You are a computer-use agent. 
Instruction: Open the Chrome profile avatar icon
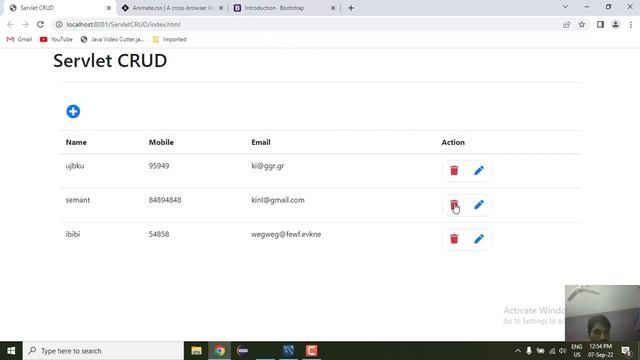click(615, 24)
